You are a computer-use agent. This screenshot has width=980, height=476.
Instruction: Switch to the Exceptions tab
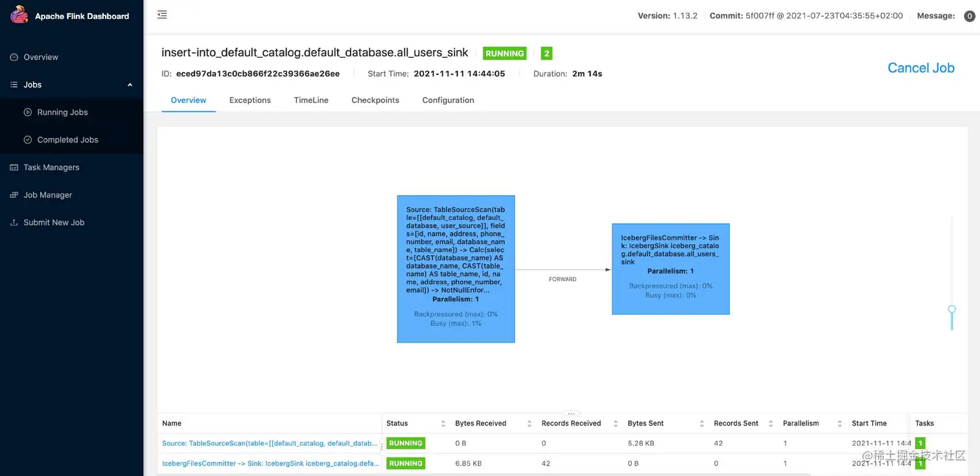tap(250, 100)
